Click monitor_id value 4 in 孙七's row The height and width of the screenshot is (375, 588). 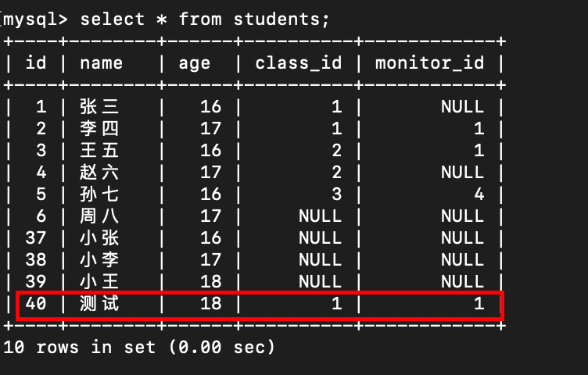point(479,194)
